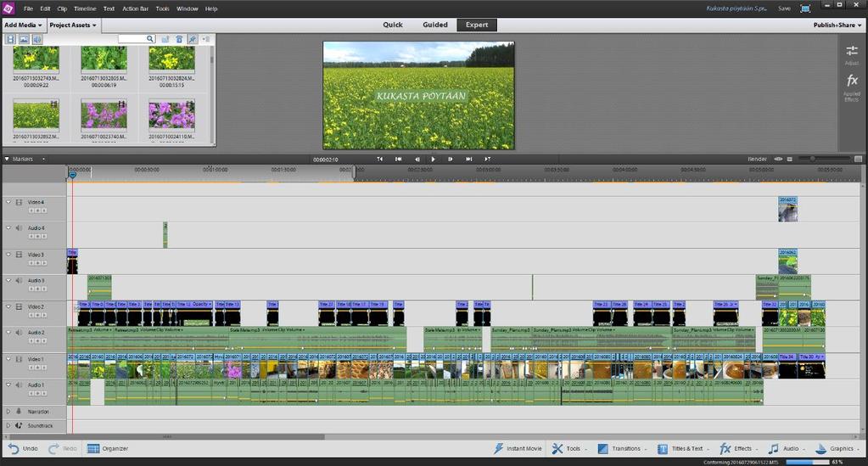This screenshot has width=868, height=466.
Task: Click the Premiere Elements app logo
Action: [8, 8]
